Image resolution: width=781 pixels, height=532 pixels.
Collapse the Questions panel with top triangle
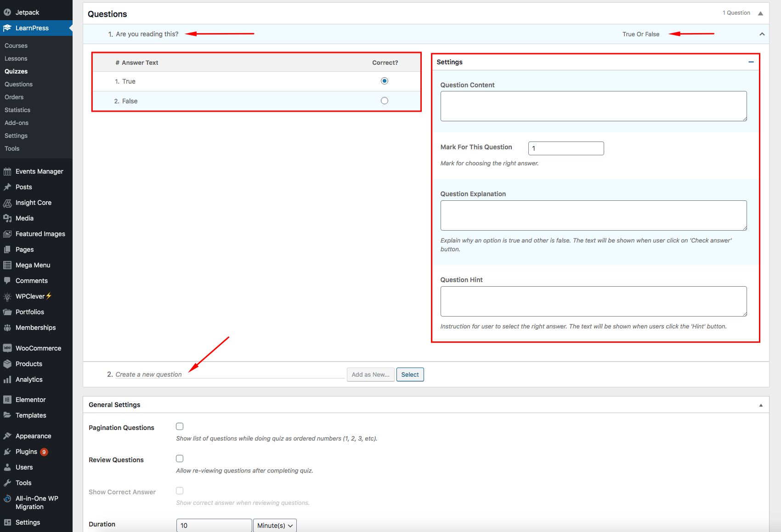tap(760, 13)
